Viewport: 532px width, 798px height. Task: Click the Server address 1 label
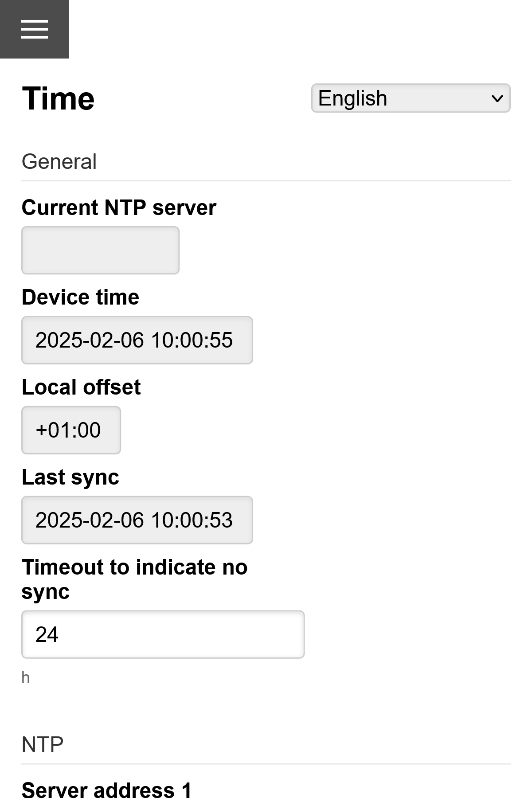click(106, 790)
